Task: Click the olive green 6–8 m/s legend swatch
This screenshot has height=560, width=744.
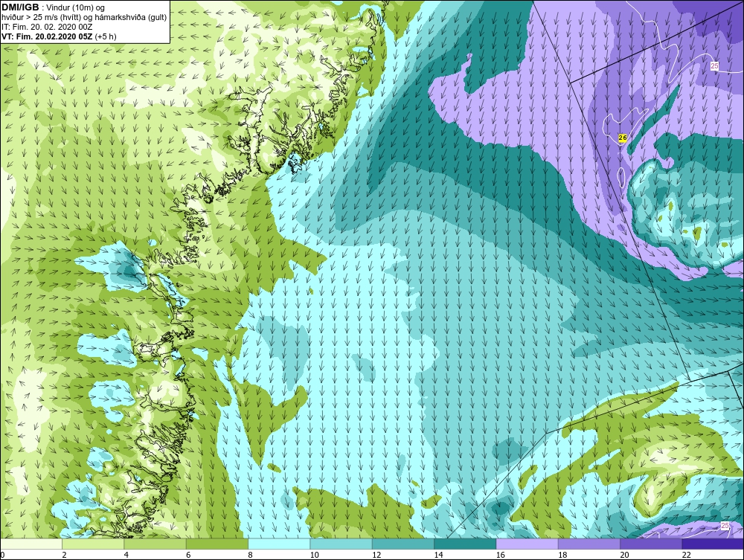Action: [x=217, y=544]
